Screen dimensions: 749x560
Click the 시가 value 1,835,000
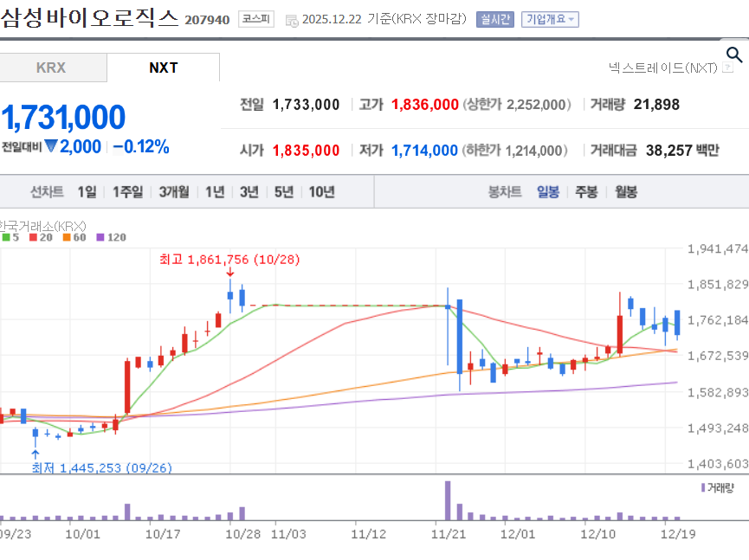(306, 151)
